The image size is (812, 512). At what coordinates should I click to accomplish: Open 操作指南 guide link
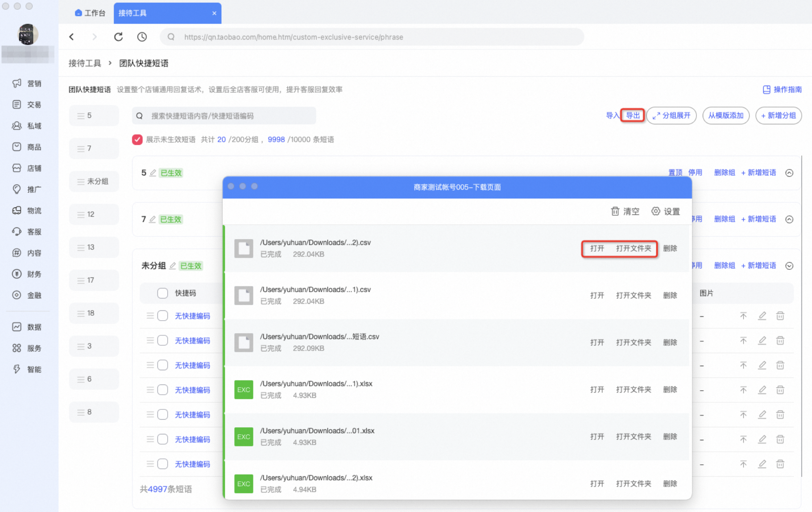pyautogui.click(x=783, y=90)
